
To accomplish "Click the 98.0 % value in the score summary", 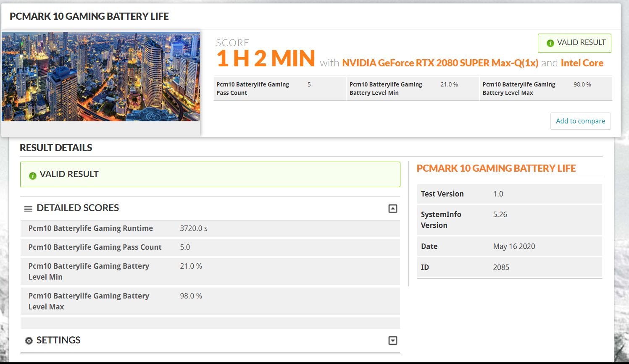I will (x=582, y=84).
